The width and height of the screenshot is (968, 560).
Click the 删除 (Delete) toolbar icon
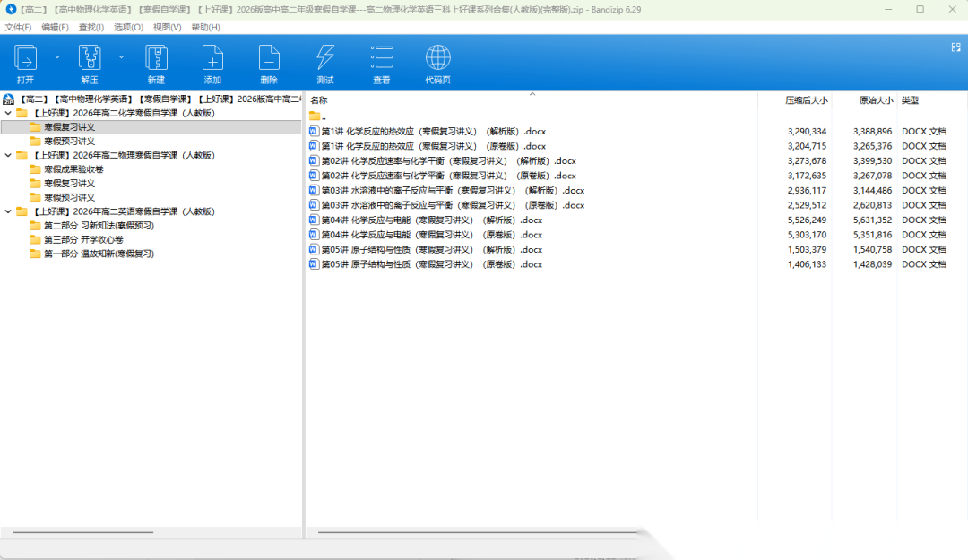pyautogui.click(x=269, y=60)
